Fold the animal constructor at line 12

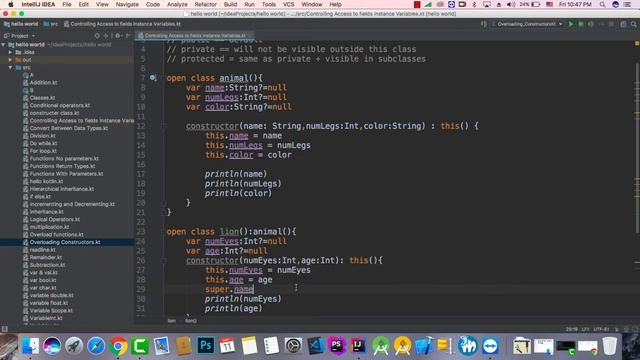pos(164,126)
